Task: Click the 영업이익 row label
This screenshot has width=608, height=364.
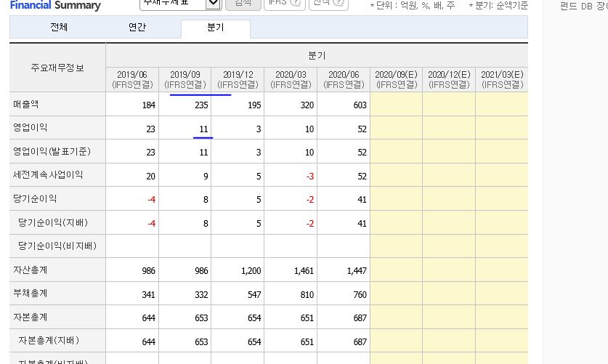Action: coord(31,128)
